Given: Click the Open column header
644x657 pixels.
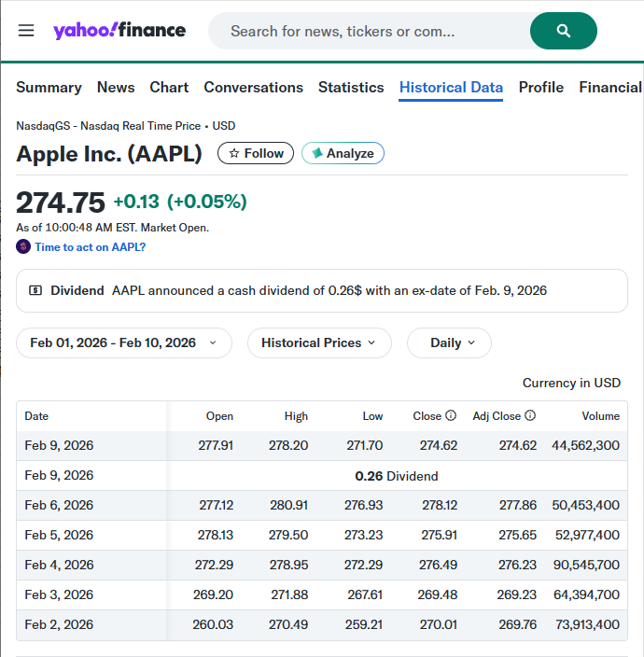Looking at the screenshot, I should point(219,416).
